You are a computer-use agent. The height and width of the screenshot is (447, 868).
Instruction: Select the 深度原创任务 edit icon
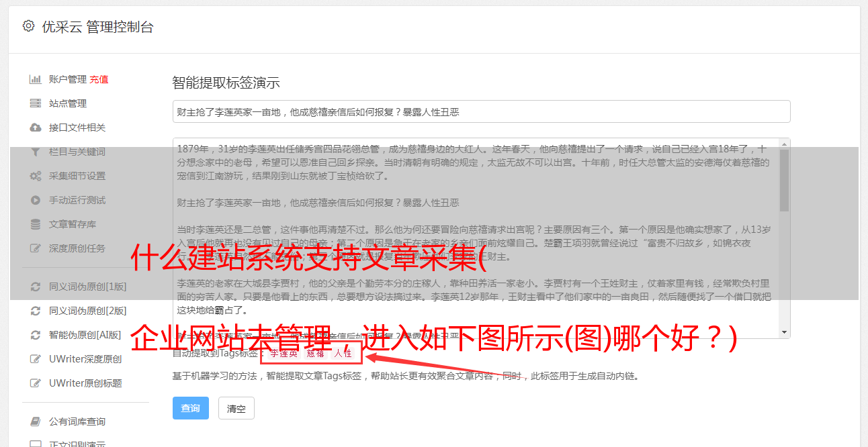click(x=36, y=248)
